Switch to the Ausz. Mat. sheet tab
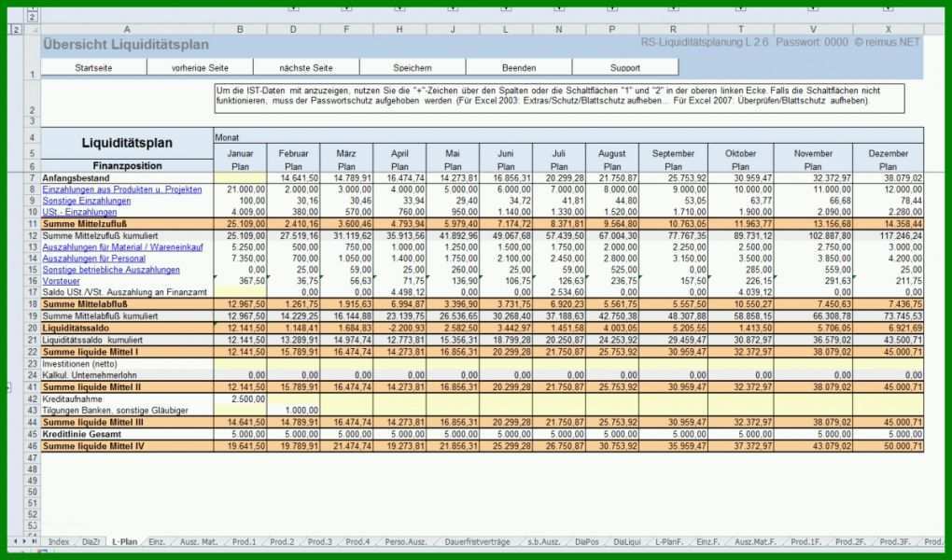This screenshot has width=952, height=560. pyautogui.click(x=199, y=541)
